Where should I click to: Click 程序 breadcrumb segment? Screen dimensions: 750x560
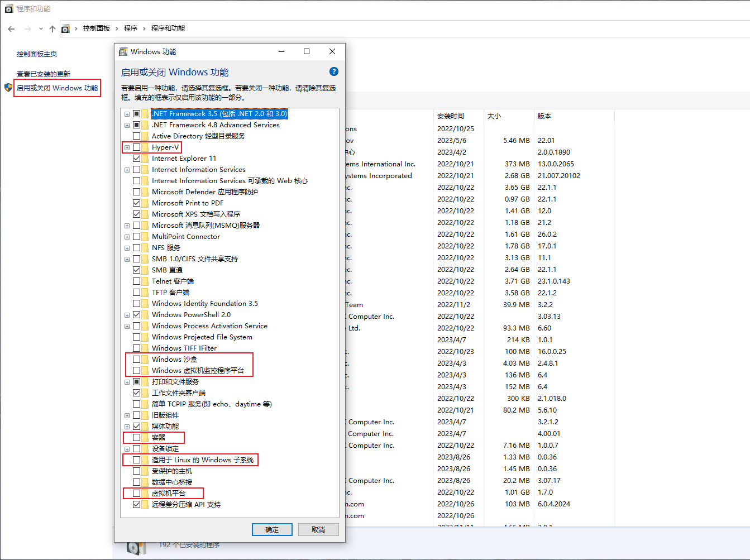(131, 28)
